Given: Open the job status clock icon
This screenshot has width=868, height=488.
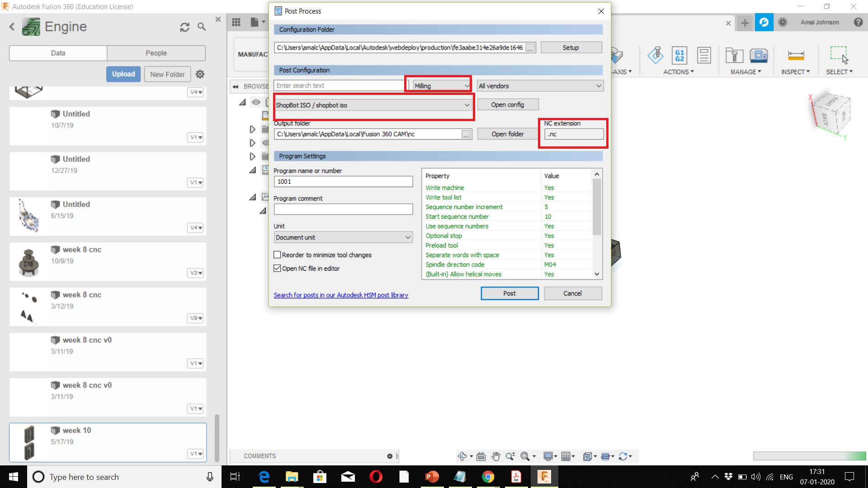Looking at the screenshot, I should pos(783,22).
